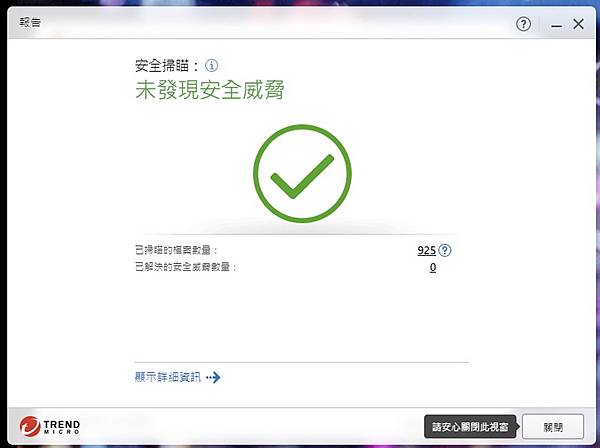The image size is (600, 448).
Task: Click the 關閉 button
Action: pos(553,427)
